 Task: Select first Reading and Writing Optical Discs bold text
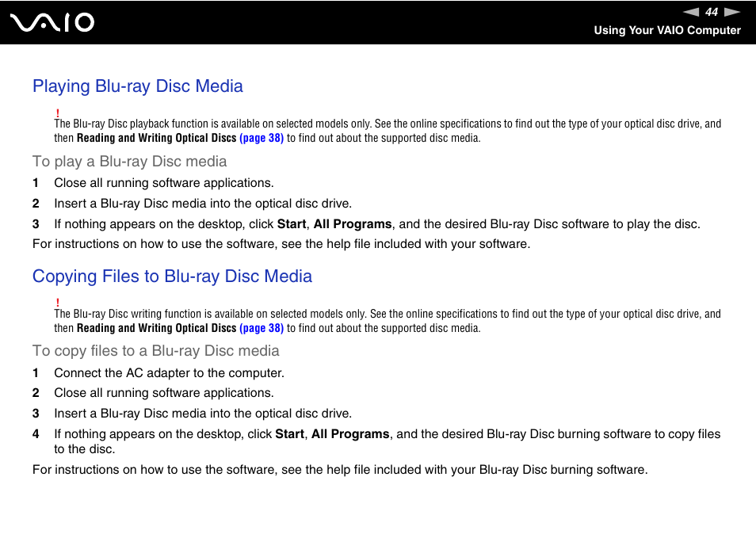pos(157,138)
